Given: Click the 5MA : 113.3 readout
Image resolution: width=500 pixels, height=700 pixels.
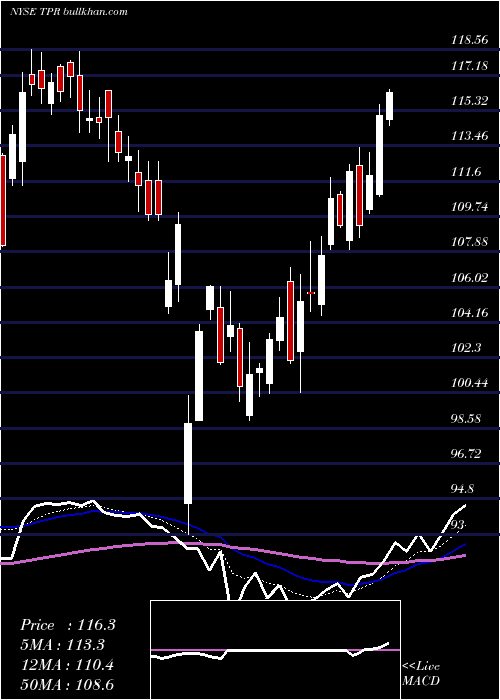Looking at the screenshot, I should click(63, 645).
